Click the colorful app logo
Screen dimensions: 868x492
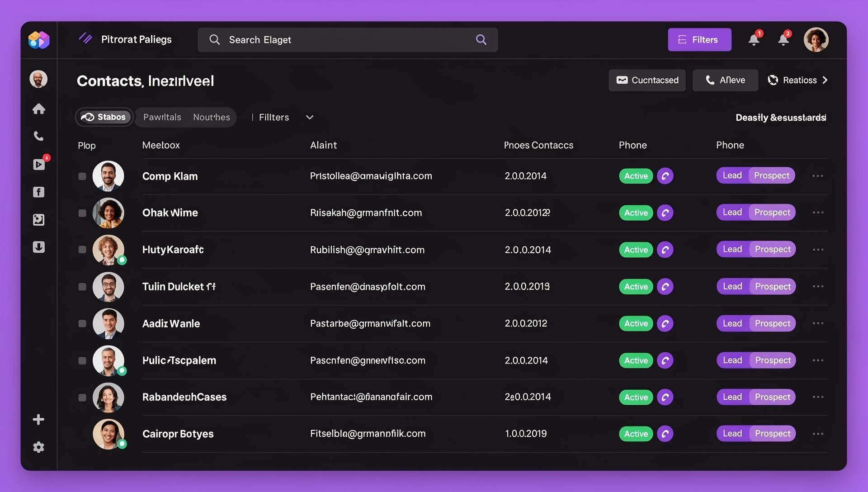coord(39,40)
